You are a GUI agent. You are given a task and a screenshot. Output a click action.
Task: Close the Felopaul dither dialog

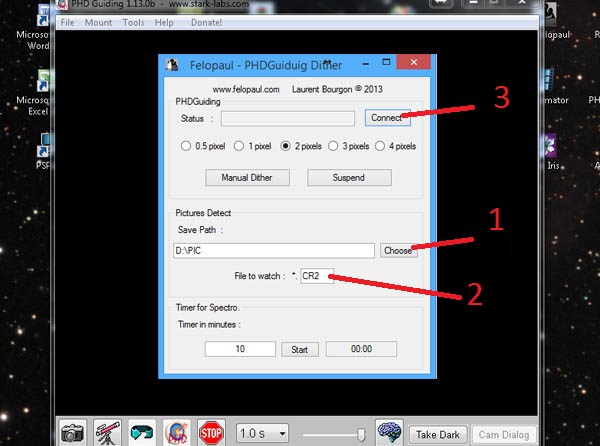(414, 62)
